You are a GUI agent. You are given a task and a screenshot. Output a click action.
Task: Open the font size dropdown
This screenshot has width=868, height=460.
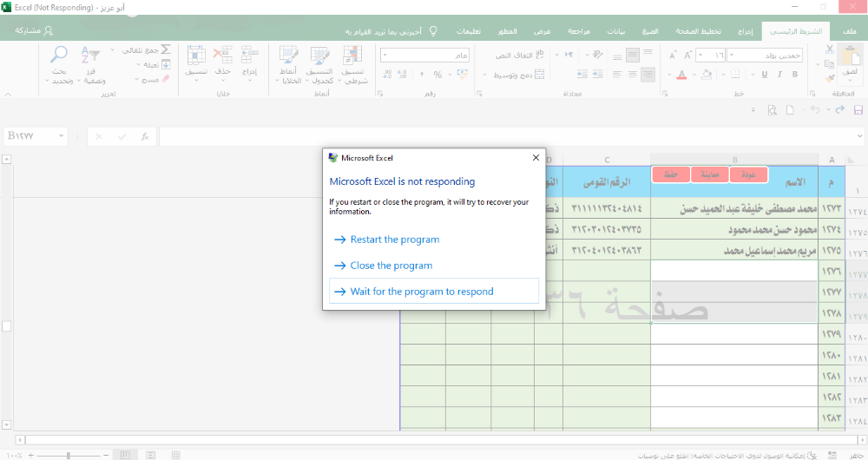[700, 56]
